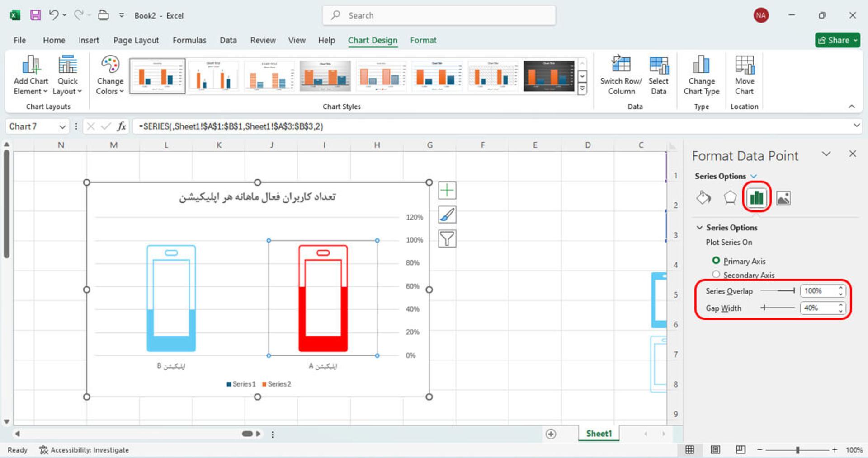Click the Search box
Screen dimensions: 868x458
click(x=439, y=15)
